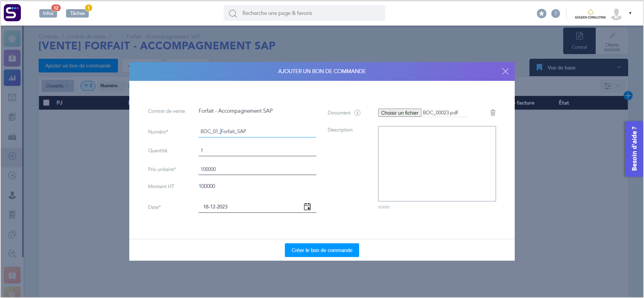This screenshot has width=644, height=298.
Task: Open the person contacts icon in the sidebar
Action: click(x=12, y=195)
